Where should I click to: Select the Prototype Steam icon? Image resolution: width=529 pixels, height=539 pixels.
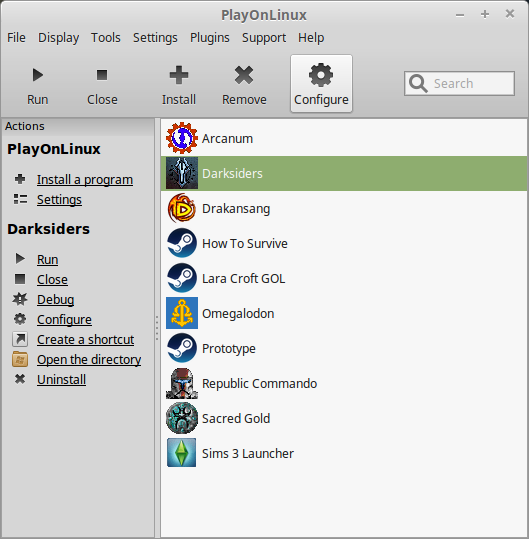(182, 348)
